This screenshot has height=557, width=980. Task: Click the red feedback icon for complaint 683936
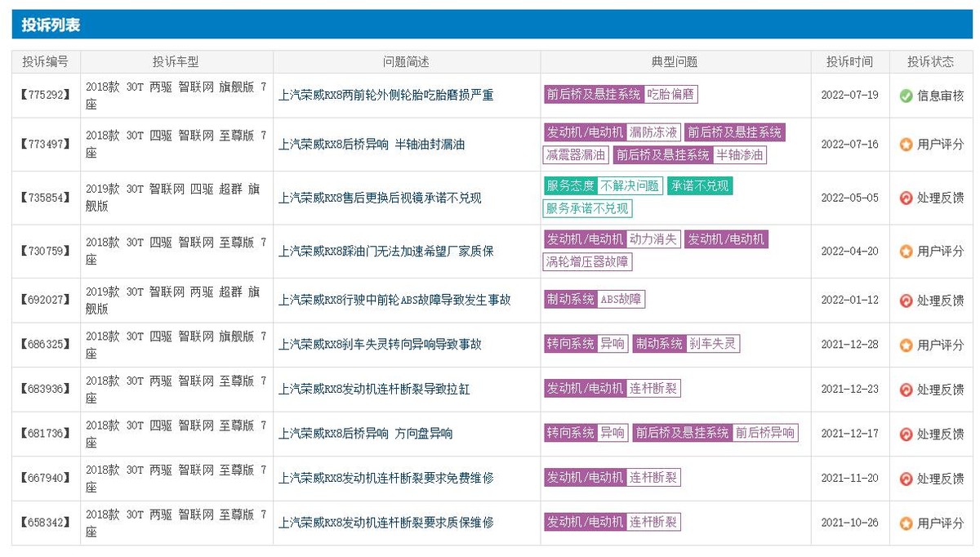coord(906,390)
